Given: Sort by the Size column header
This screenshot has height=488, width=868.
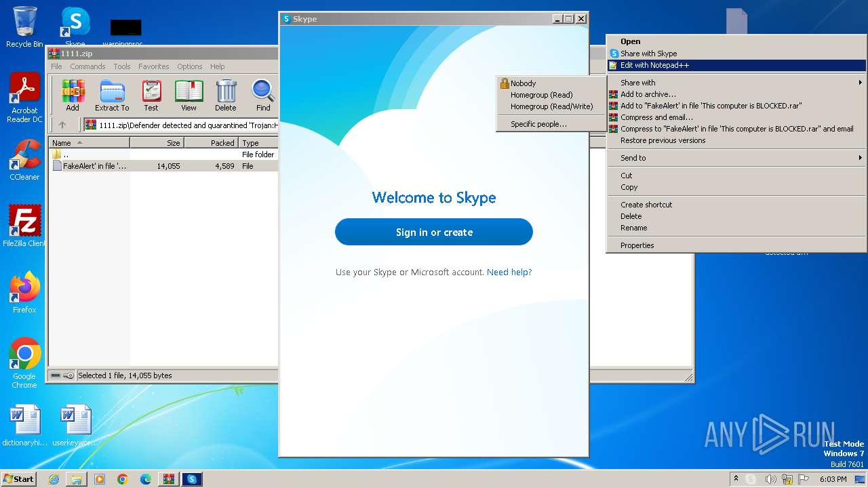Looking at the screenshot, I should coord(157,143).
